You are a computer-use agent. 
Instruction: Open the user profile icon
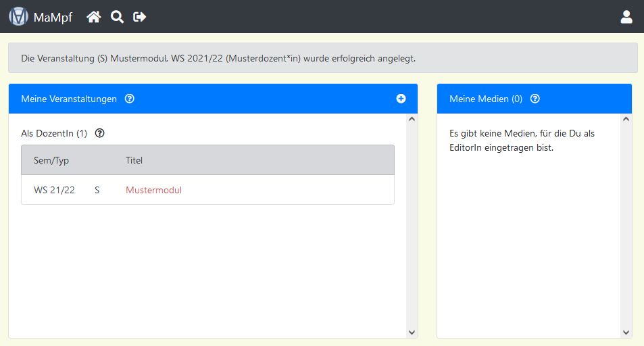coord(626,17)
